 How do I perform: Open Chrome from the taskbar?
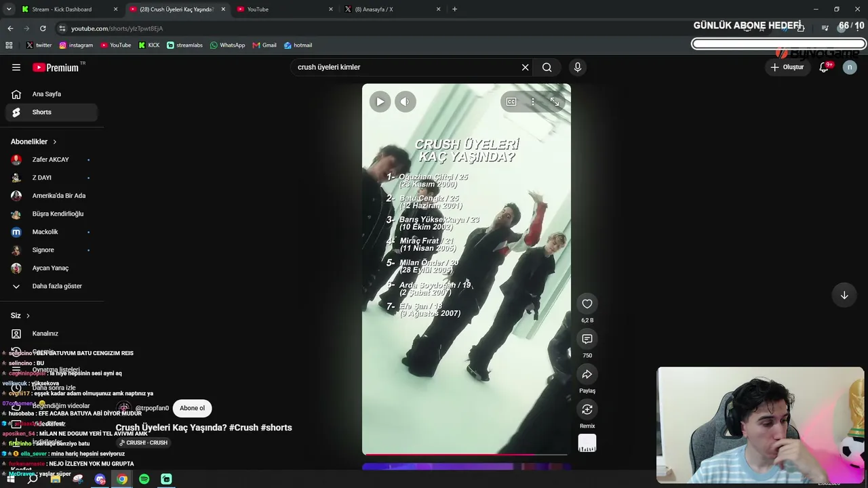(122, 479)
